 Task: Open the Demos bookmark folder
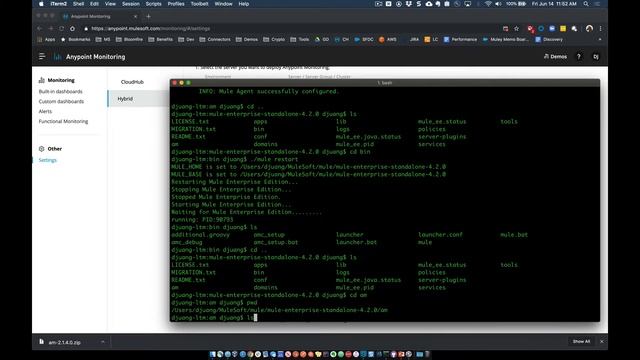[x=247, y=40]
